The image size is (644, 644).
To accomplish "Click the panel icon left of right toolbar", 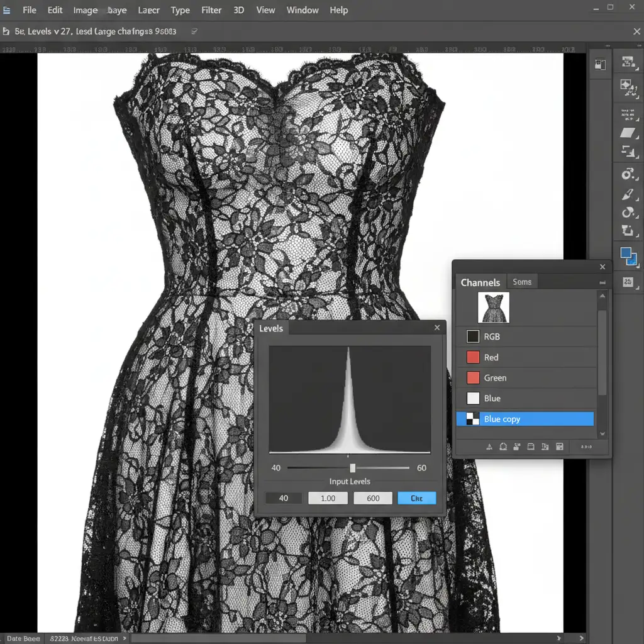I will click(x=600, y=64).
